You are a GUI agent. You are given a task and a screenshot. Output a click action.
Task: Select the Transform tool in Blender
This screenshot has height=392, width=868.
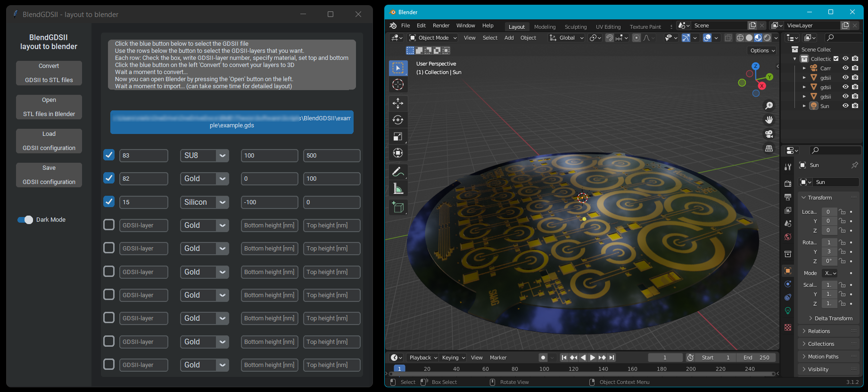(398, 153)
